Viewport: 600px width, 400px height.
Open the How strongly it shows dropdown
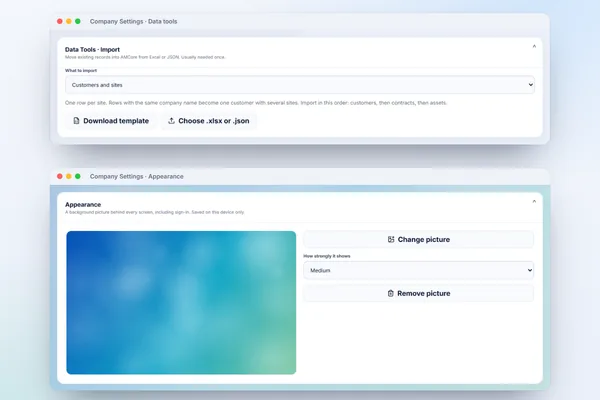(418, 270)
